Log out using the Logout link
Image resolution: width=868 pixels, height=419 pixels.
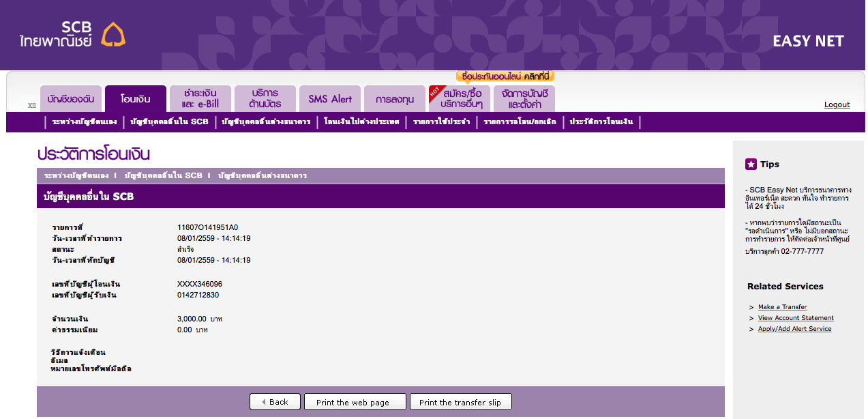pyautogui.click(x=837, y=104)
